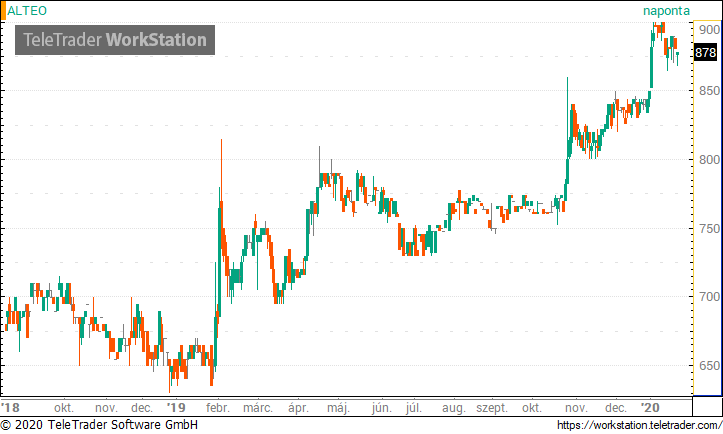Click the 900 price axis label
The width and height of the screenshot is (723, 434).
tap(709, 30)
